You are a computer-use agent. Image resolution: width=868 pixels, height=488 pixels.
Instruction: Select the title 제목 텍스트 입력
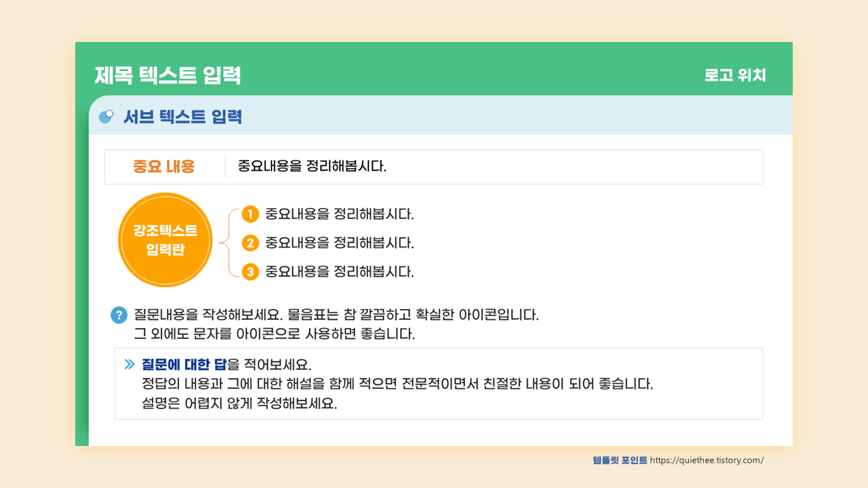pyautogui.click(x=167, y=75)
